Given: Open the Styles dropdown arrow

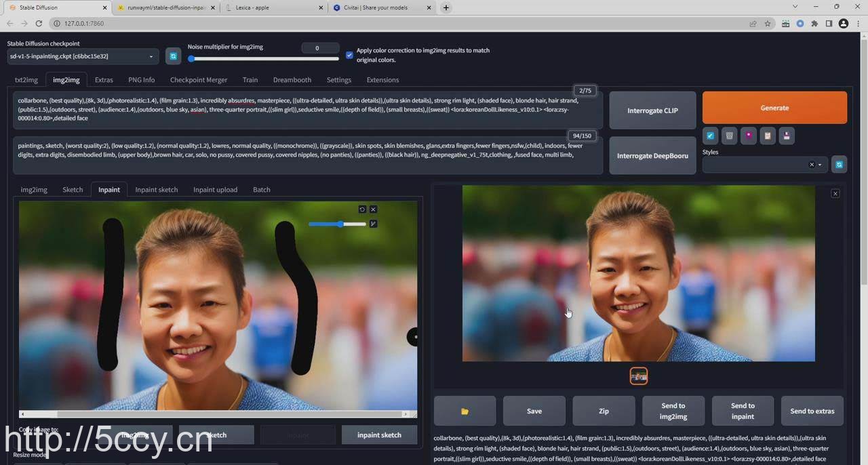Looking at the screenshot, I should [820, 165].
